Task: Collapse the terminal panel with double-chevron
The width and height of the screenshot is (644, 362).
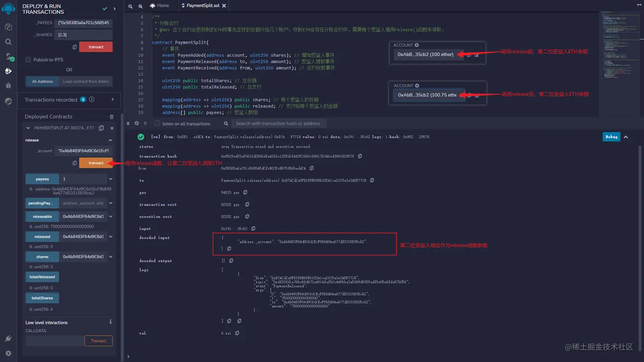Action: coord(128,123)
